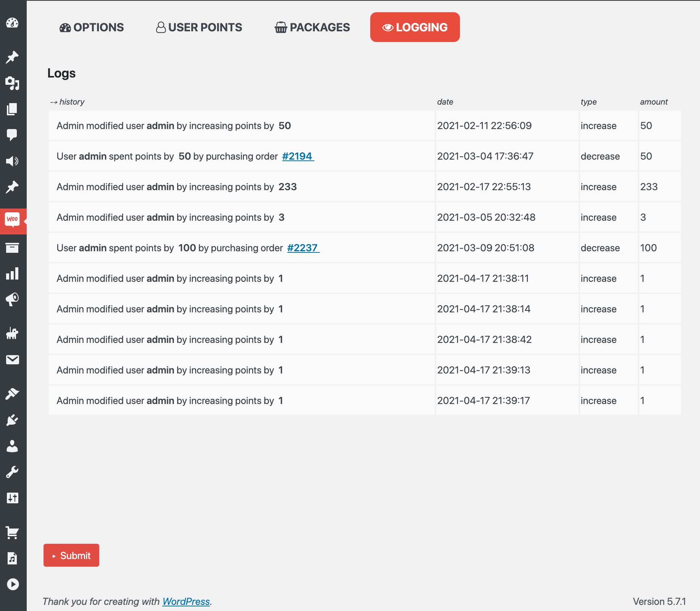Click the pin icon above the Woo icon

click(12, 187)
